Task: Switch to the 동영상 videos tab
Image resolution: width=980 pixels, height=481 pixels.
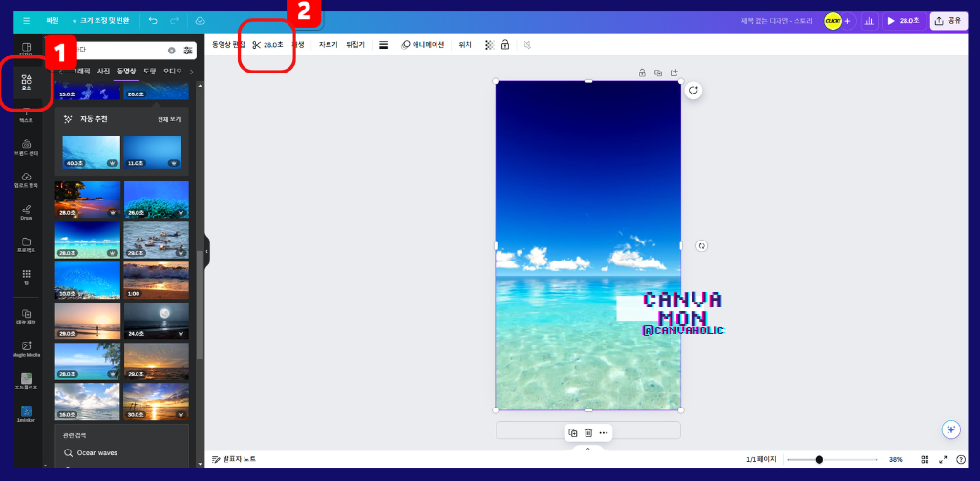Action: pos(126,72)
